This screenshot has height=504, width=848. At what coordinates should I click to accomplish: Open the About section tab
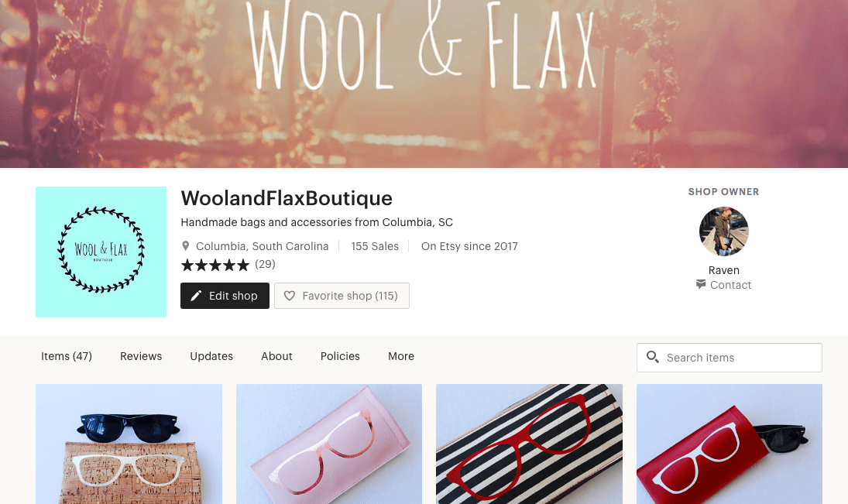277,356
